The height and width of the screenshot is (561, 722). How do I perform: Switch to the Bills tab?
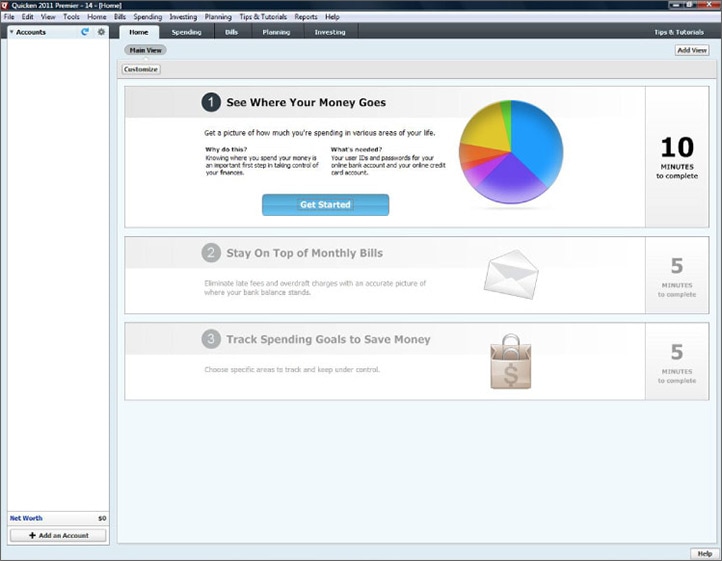[231, 32]
